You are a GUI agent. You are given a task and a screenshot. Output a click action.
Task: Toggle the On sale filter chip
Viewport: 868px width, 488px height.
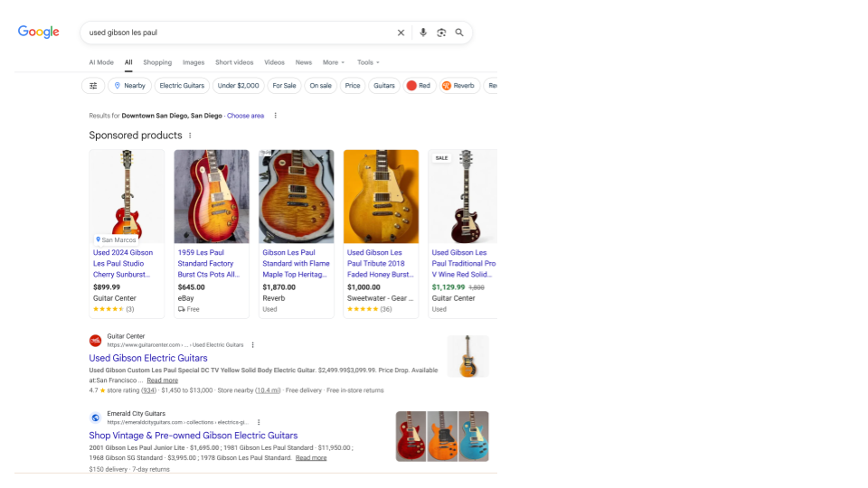[x=320, y=86]
